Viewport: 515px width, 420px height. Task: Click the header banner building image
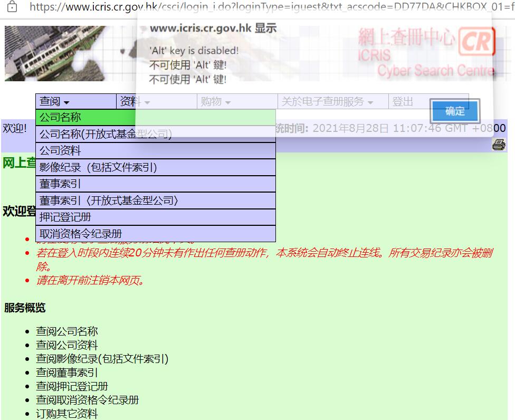[69, 53]
